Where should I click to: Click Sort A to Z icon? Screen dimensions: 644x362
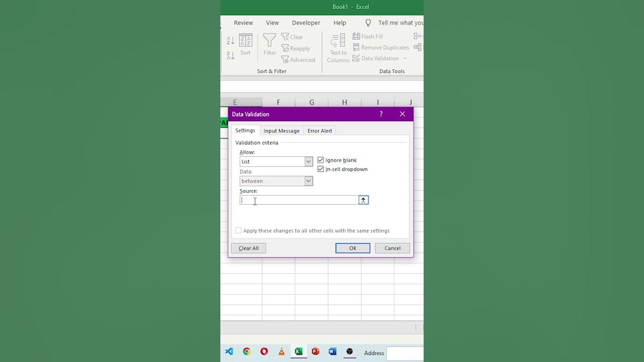230,41
